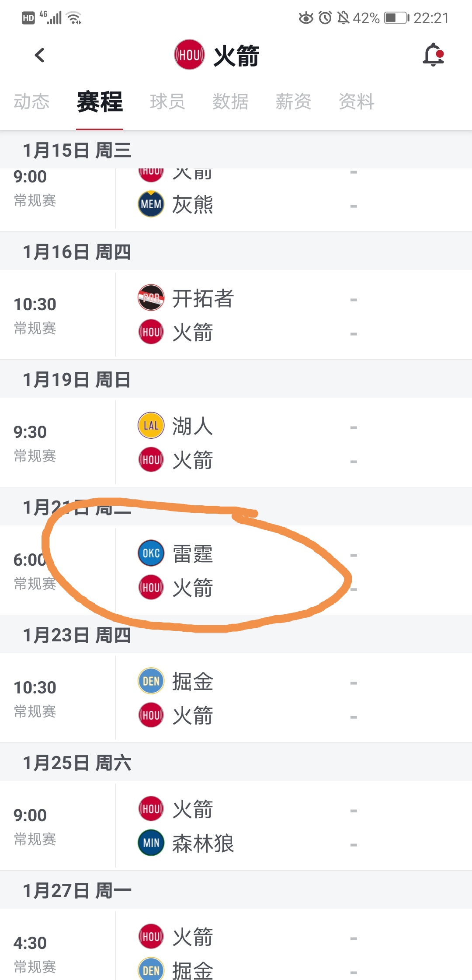This screenshot has height=980, width=472.
Task: Tap the 1月19日 周日 date header
Action: pyautogui.click(x=77, y=379)
